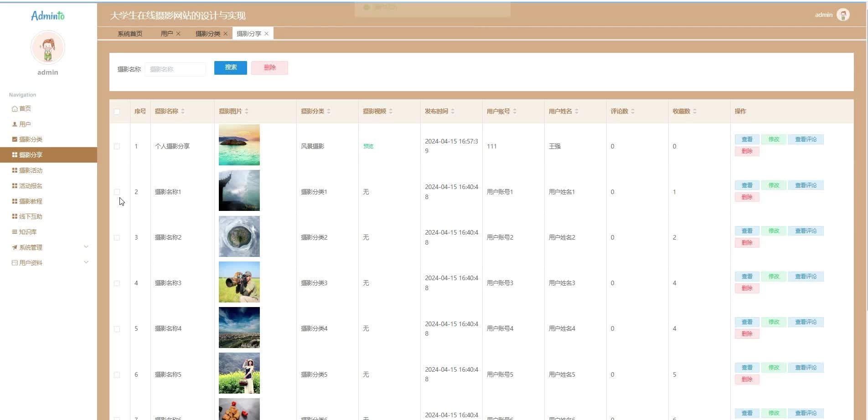Open tiny-planet thumbnail in row 摄影名称2
Viewport: 868px width, 420px height.
[x=239, y=236]
